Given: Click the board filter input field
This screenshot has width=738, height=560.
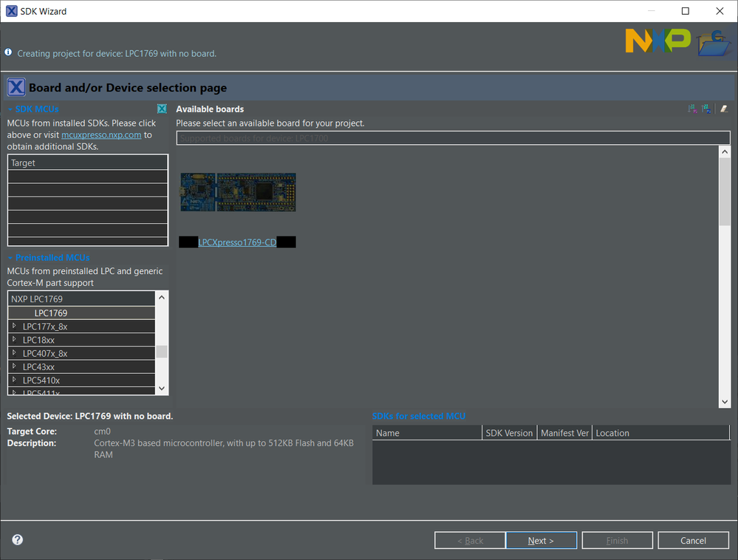Looking at the screenshot, I should (x=454, y=138).
